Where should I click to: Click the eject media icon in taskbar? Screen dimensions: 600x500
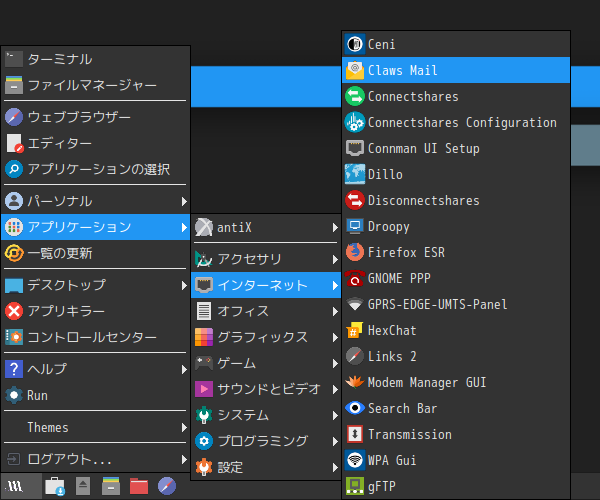tap(83, 487)
